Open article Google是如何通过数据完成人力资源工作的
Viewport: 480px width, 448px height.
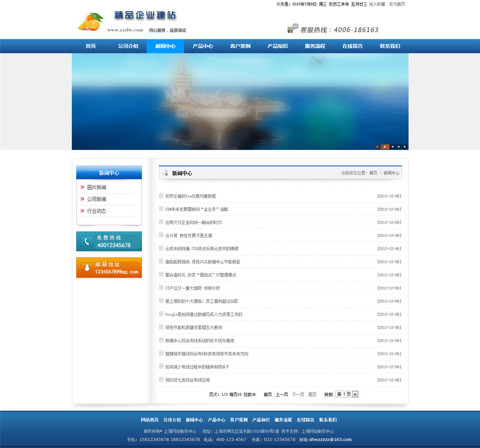203,314
